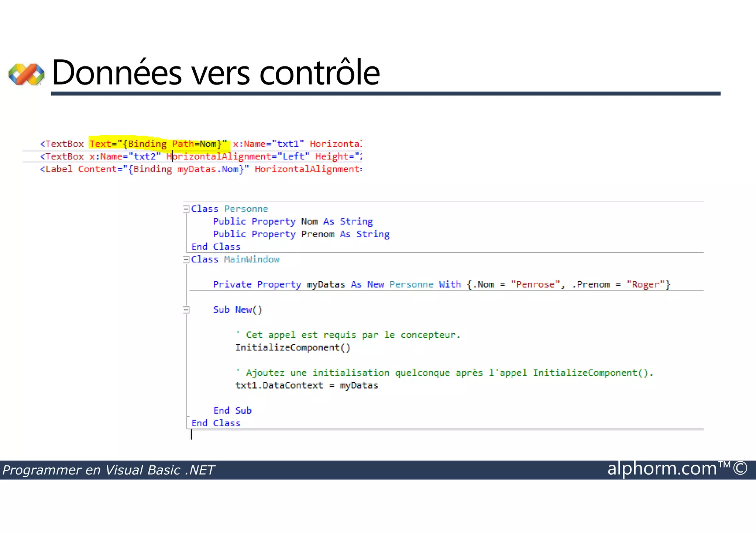The width and height of the screenshot is (756, 534).
Task: Click the line Public Property Nom As String
Action: click(293, 221)
